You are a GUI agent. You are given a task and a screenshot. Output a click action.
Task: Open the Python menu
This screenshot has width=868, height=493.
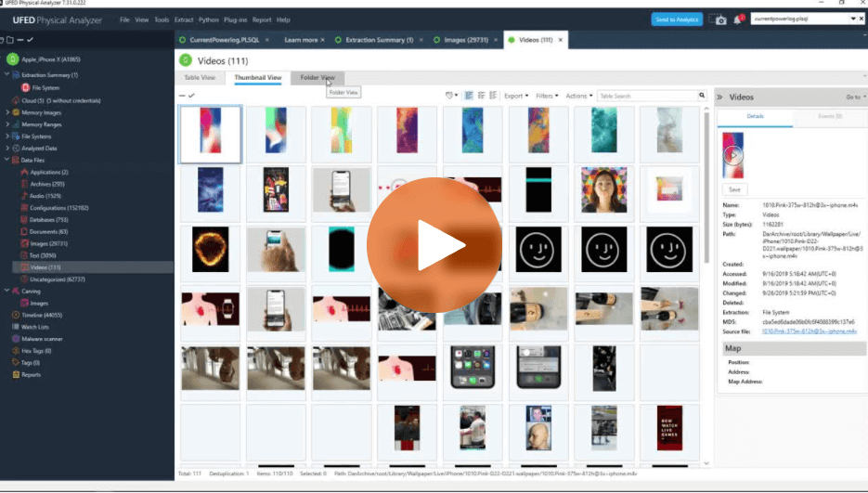tap(209, 19)
